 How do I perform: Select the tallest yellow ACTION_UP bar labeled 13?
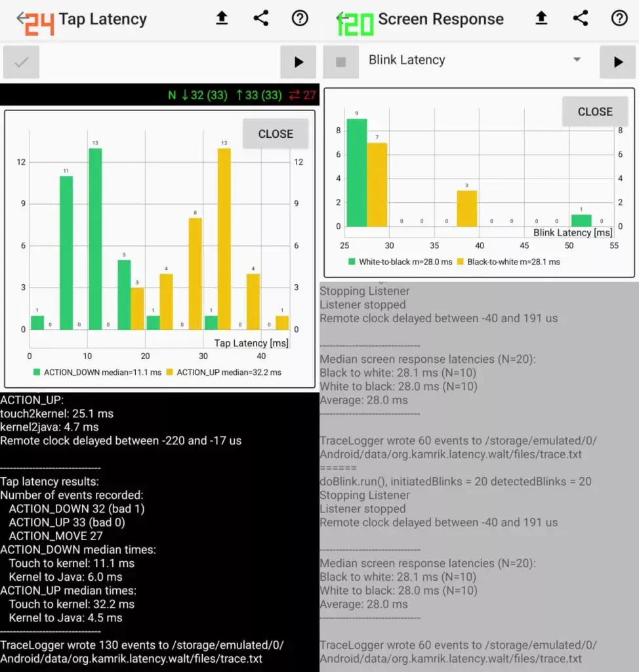[x=224, y=239]
